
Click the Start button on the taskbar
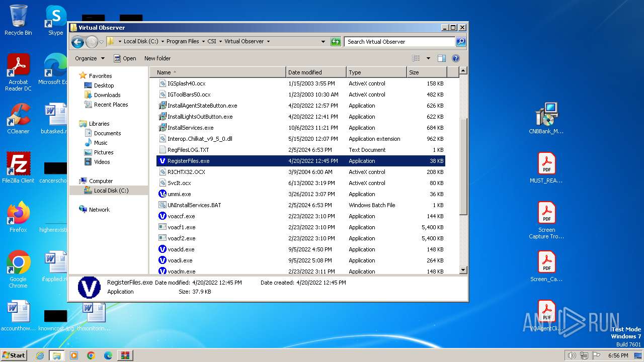(14, 355)
